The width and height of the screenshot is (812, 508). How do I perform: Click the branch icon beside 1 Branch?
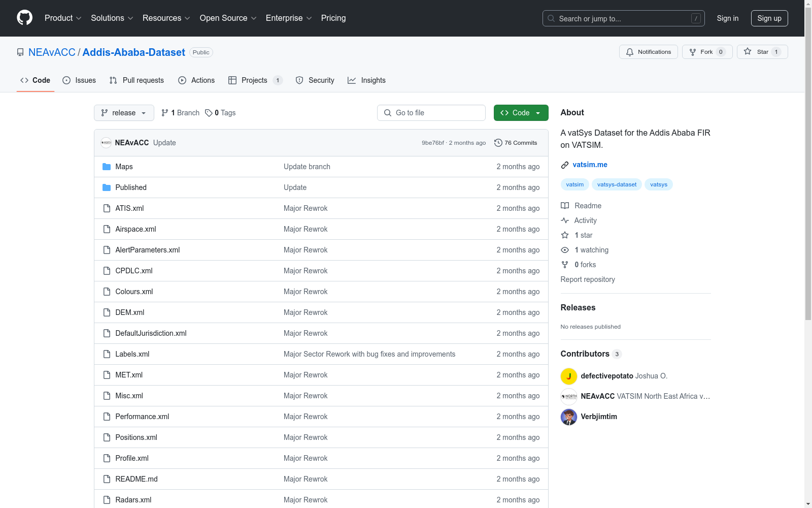165,113
